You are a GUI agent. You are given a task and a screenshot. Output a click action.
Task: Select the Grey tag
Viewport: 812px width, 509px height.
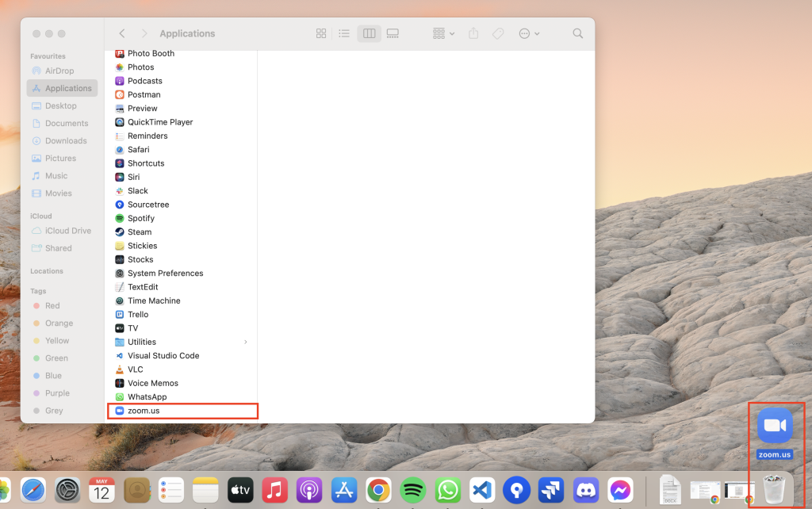pyautogui.click(x=62, y=411)
